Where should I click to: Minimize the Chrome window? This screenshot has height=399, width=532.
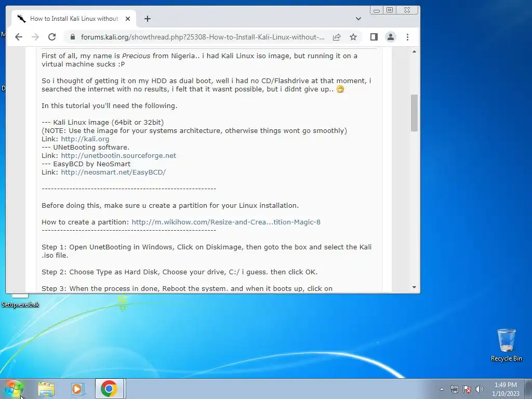[x=376, y=10]
